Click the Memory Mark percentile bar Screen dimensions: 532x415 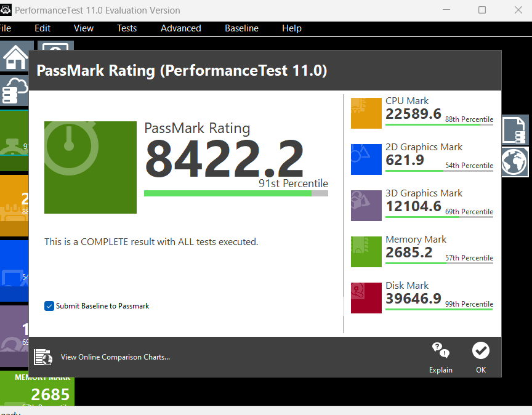pos(439,263)
